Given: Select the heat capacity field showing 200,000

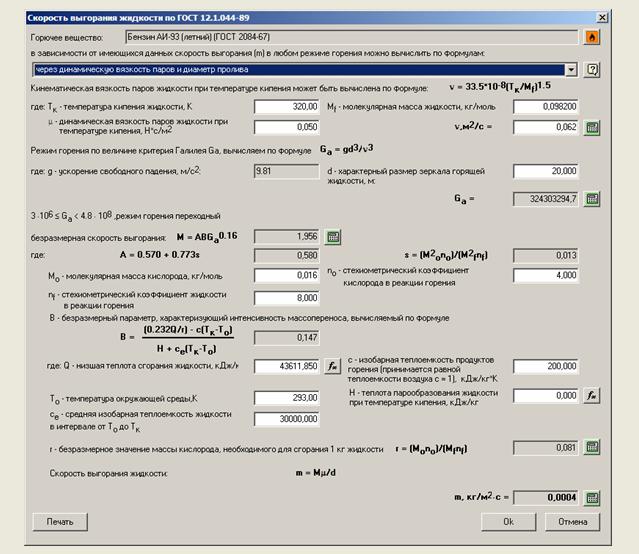Looking at the screenshot, I should [x=546, y=366].
